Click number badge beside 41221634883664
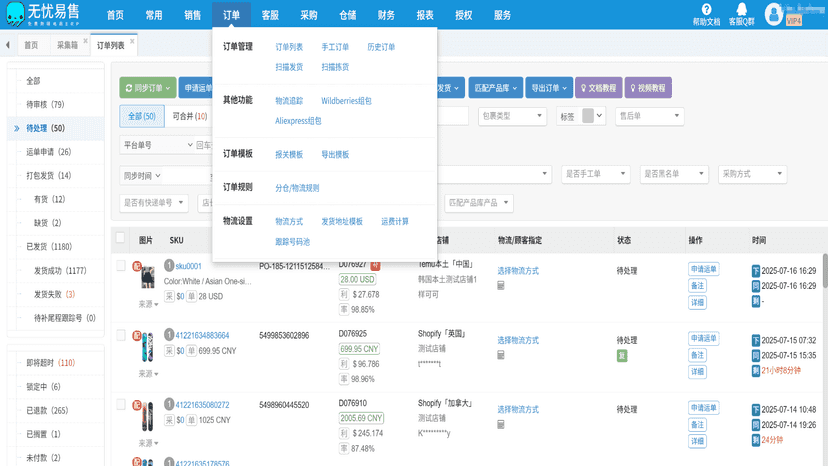This screenshot has width=828, height=466. (x=169, y=334)
